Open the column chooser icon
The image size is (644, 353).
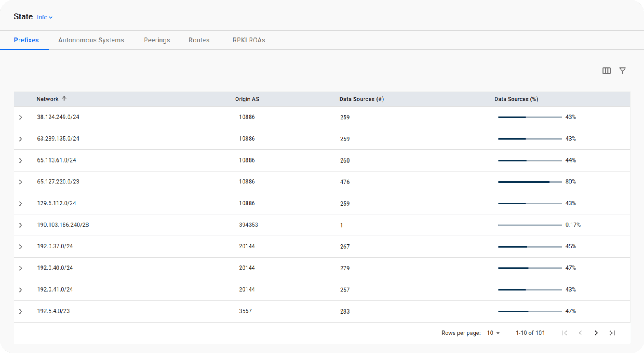tap(606, 71)
